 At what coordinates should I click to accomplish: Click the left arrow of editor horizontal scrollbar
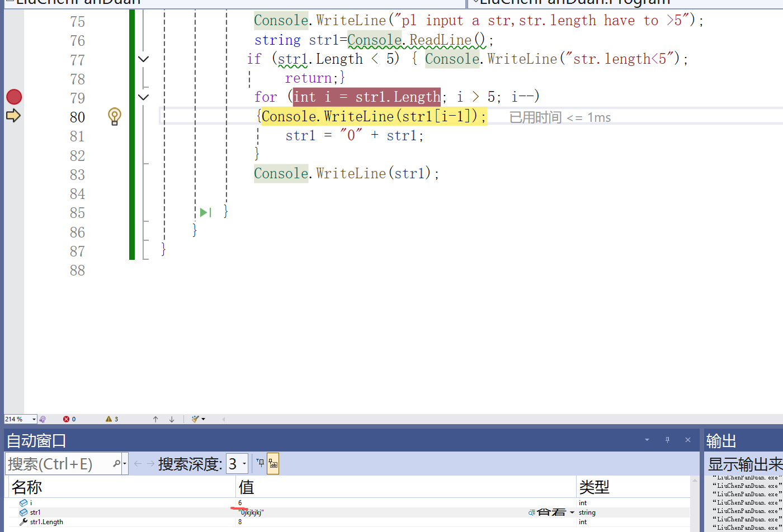click(x=224, y=419)
